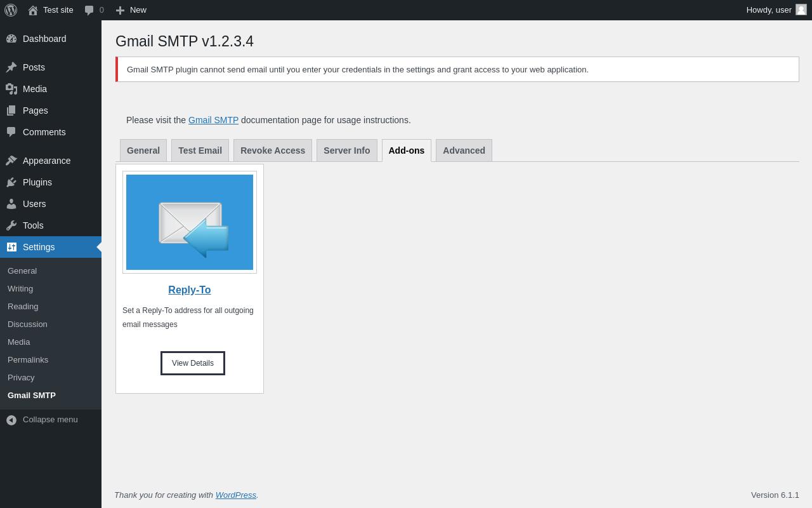Open Pages menu label
This screenshot has width=812, height=508.
click(36, 110)
